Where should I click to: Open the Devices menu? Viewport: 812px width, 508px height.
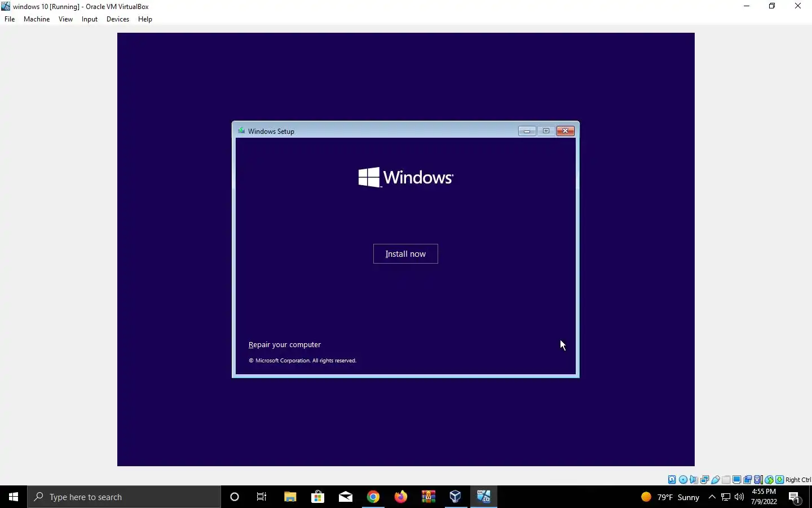click(118, 19)
